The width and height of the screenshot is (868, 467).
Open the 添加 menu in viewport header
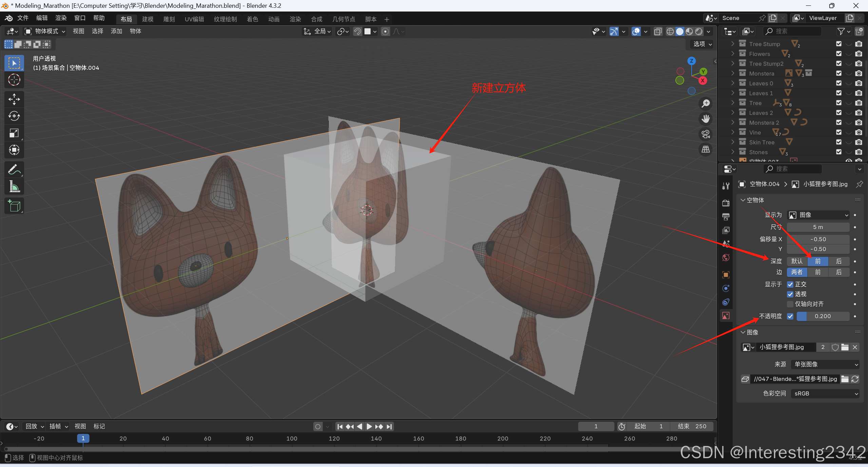point(116,31)
